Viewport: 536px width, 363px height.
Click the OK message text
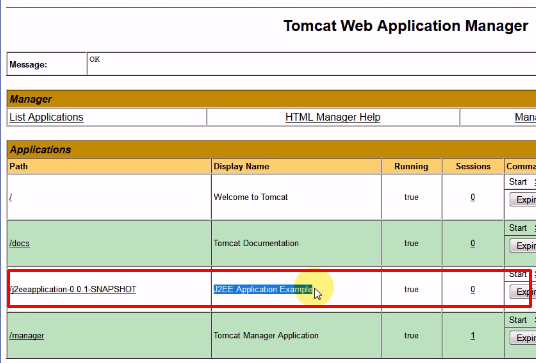tap(95, 59)
